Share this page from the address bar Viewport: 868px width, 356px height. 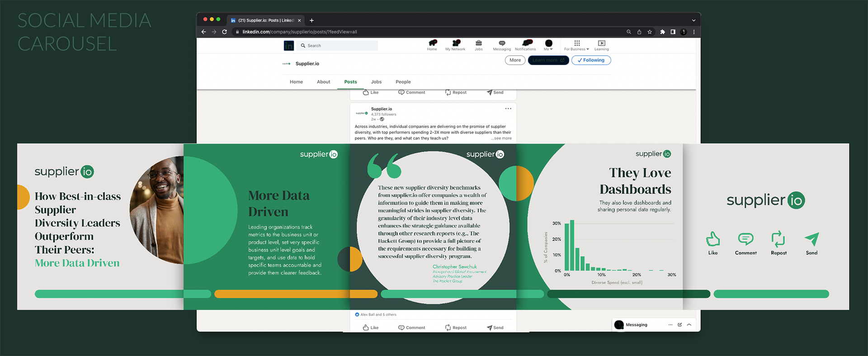click(x=639, y=32)
